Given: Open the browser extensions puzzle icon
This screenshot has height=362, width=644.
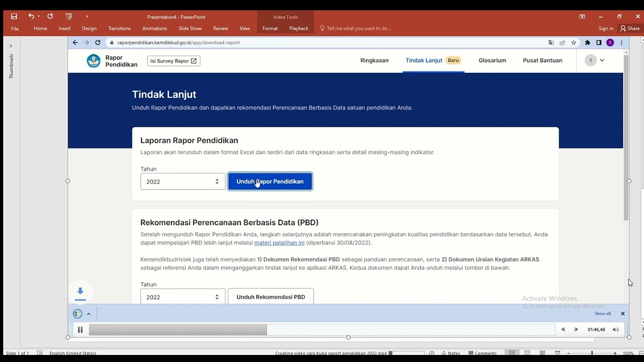Looking at the screenshot, I should 587,43.
